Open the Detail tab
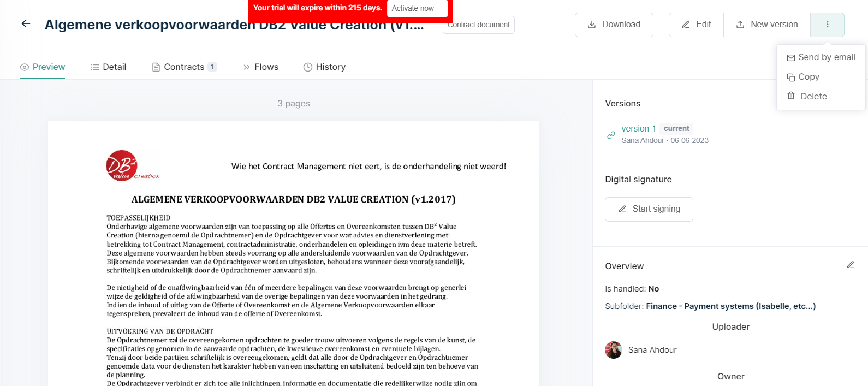This screenshot has height=386, width=868. click(x=108, y=67)
